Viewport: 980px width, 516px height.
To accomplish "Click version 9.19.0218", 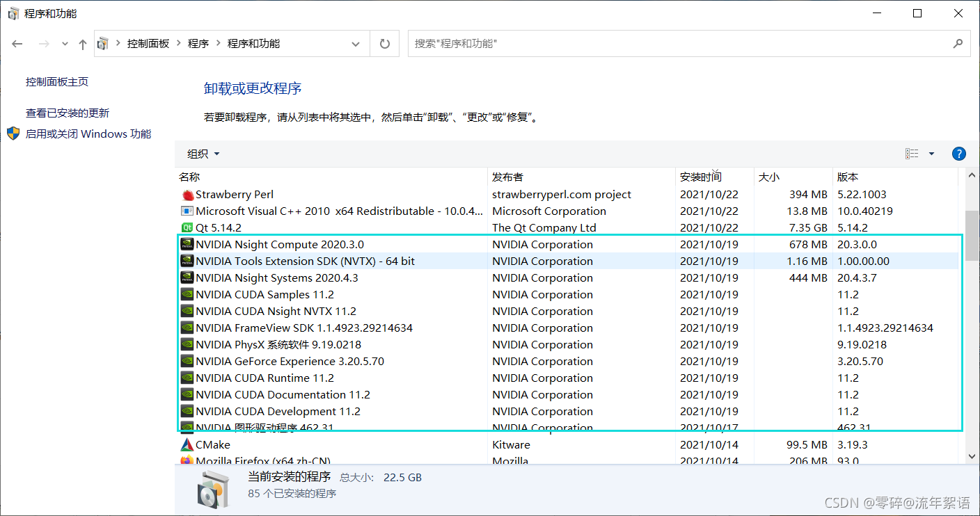I will 862,345.
